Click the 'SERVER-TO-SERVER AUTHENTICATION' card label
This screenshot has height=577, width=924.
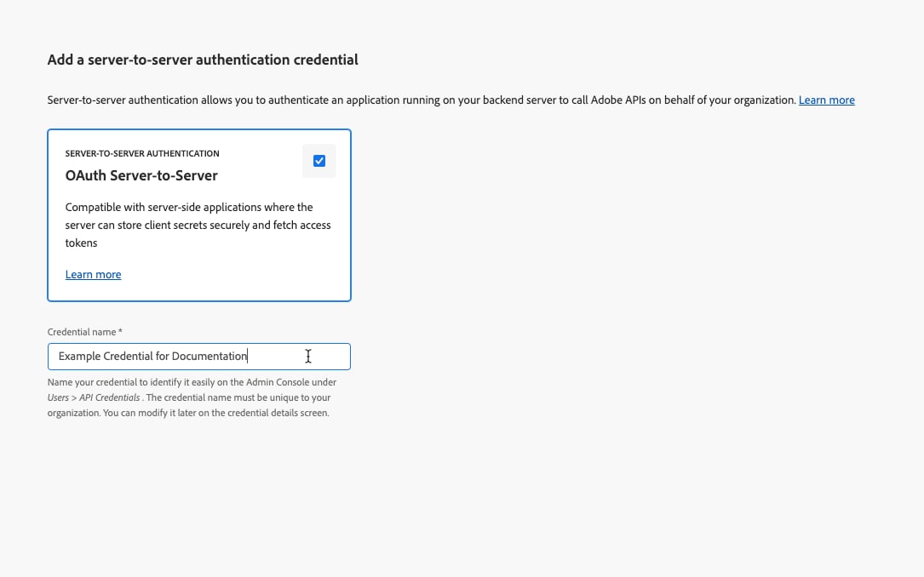(x=142, y=154)
